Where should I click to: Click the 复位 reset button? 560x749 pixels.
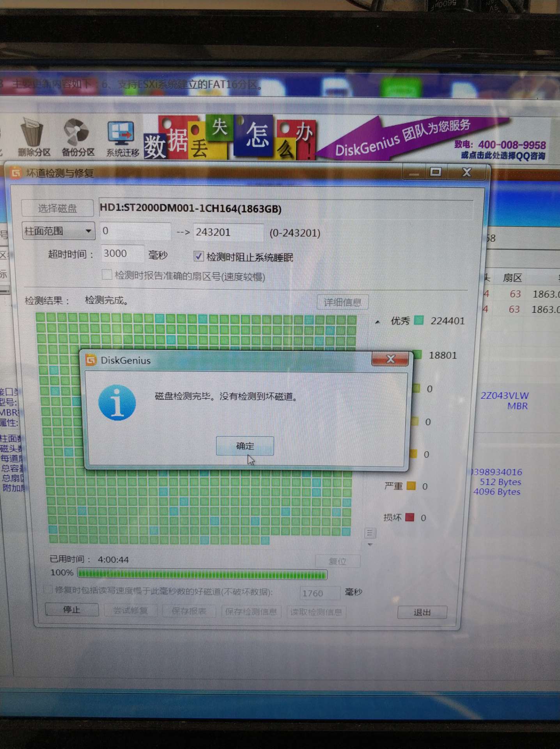click(x=337, y=561)
